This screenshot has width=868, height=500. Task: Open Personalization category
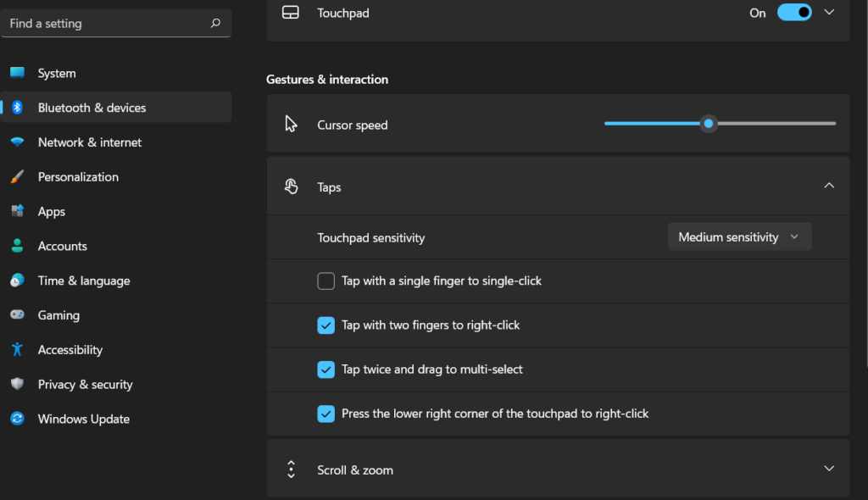click(115, 176)
